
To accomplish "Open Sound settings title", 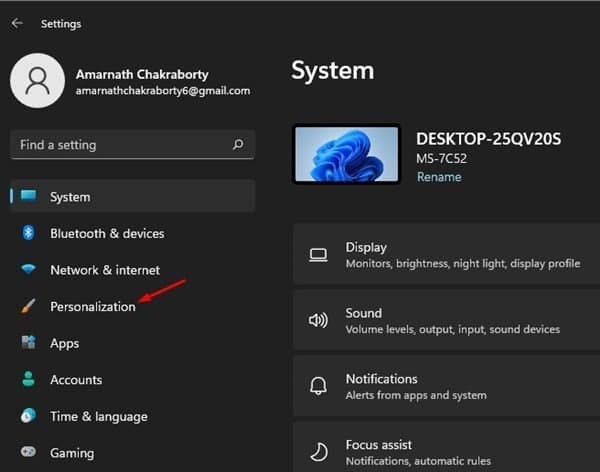I will (364, 313).
